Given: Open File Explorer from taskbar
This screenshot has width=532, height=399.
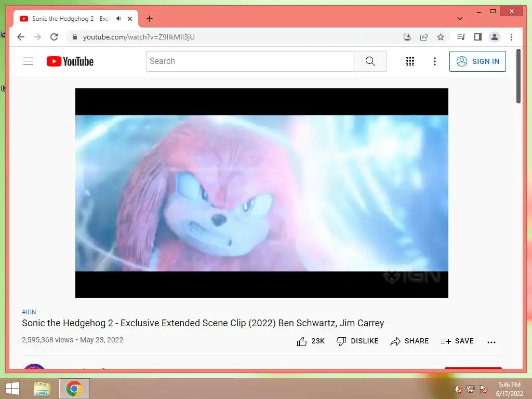Looking at the screenshot, I should click(42, 389).
